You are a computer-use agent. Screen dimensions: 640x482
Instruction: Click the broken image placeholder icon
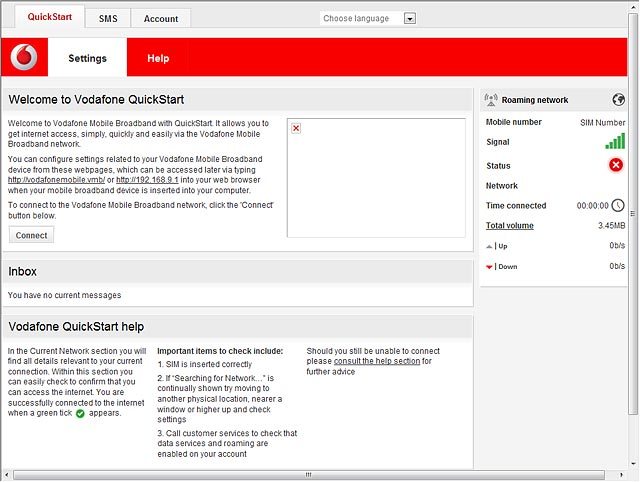(296, 128)
